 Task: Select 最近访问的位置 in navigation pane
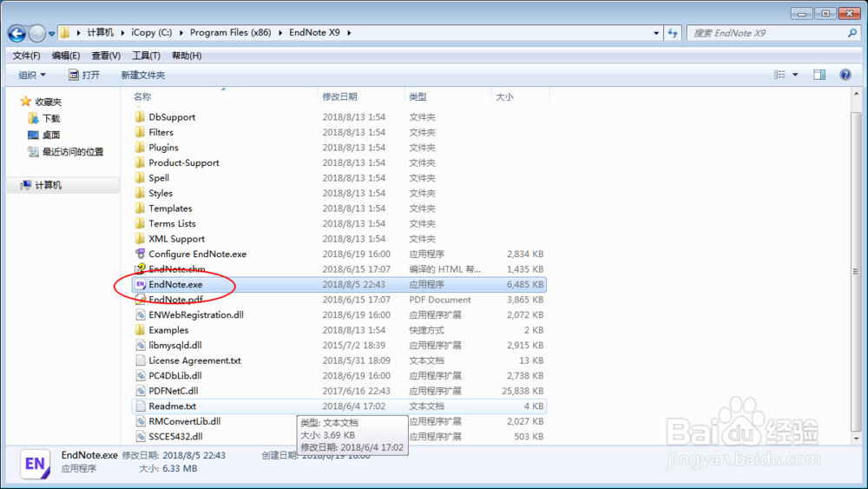pos(73,152)
